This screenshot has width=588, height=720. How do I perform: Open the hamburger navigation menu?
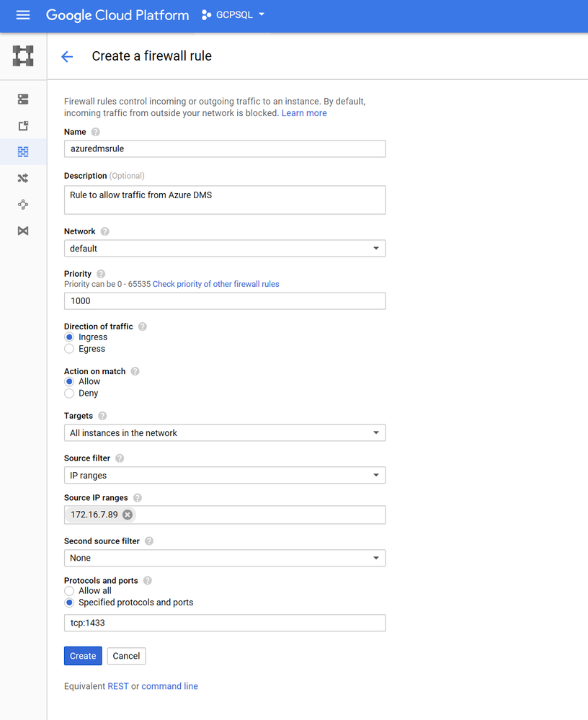coord(23,15)
